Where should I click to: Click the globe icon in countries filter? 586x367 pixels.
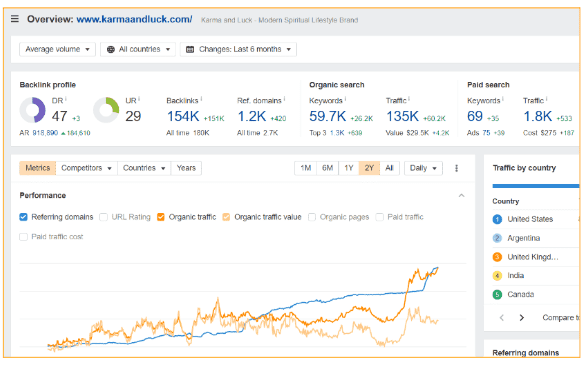[111, 49]
